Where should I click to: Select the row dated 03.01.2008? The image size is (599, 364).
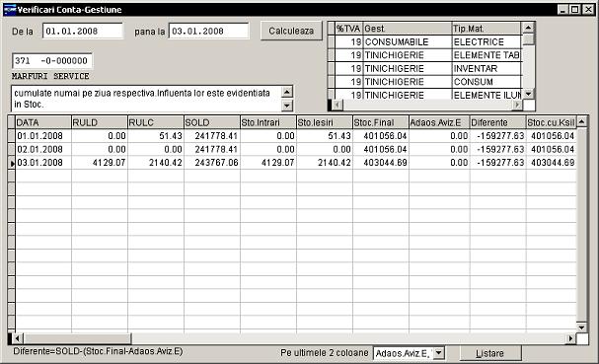click(295, 163)
